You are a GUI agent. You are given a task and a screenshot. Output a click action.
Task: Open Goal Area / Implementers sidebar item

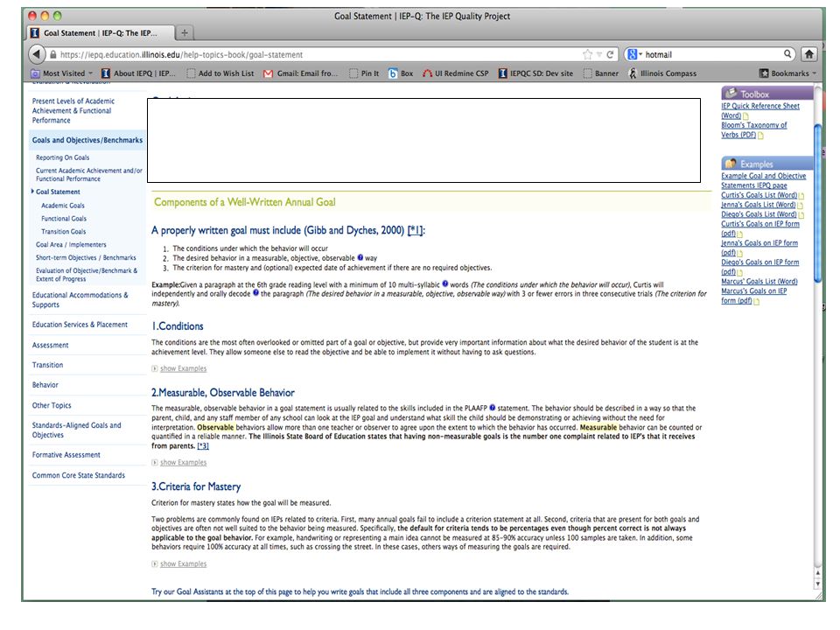pyautogui.click(x=71, y=245)
